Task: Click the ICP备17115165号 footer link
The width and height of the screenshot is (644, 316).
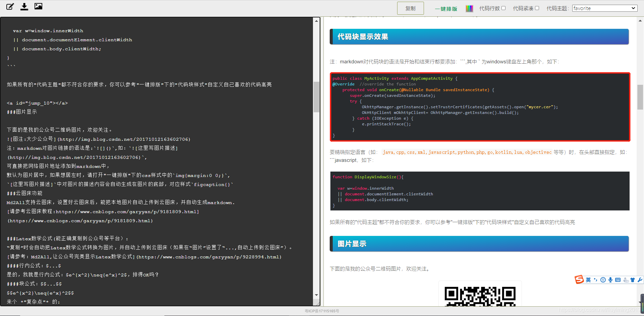Action: pyautogui.click(x=322, y=311)
